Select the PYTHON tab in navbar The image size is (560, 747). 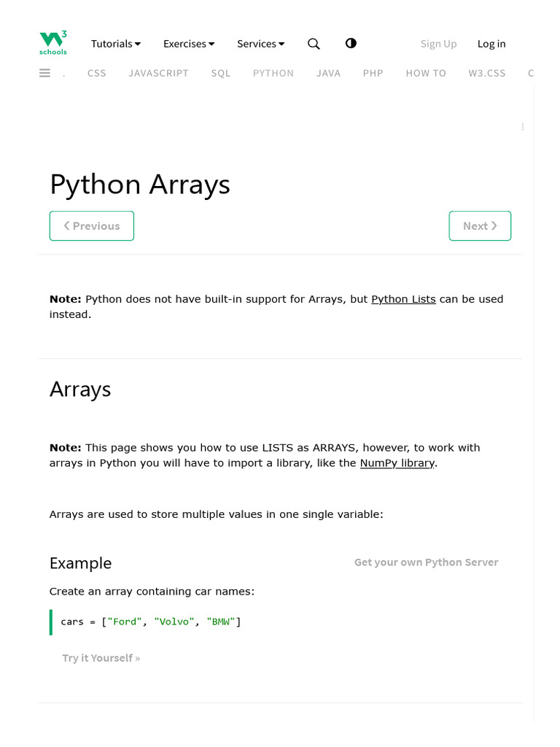coord(273,73)
